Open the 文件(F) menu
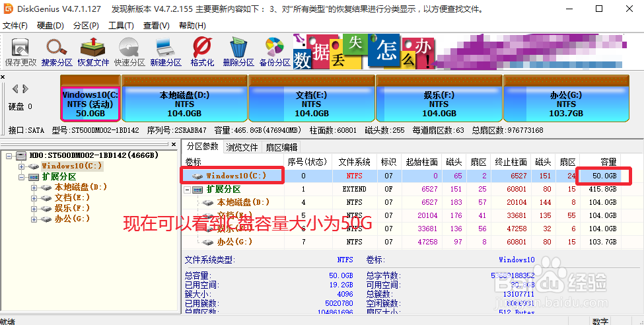 15,26
